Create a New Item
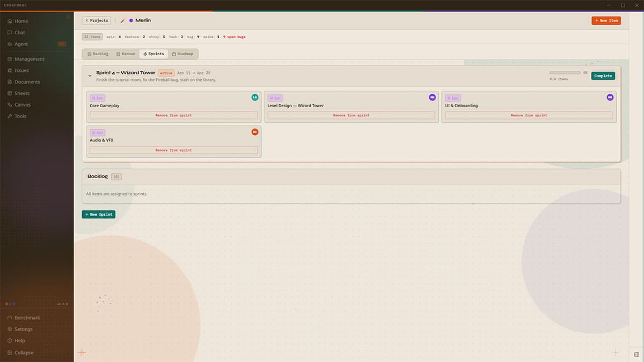Viewport: 644px width, 362px height. click(606, 20)
